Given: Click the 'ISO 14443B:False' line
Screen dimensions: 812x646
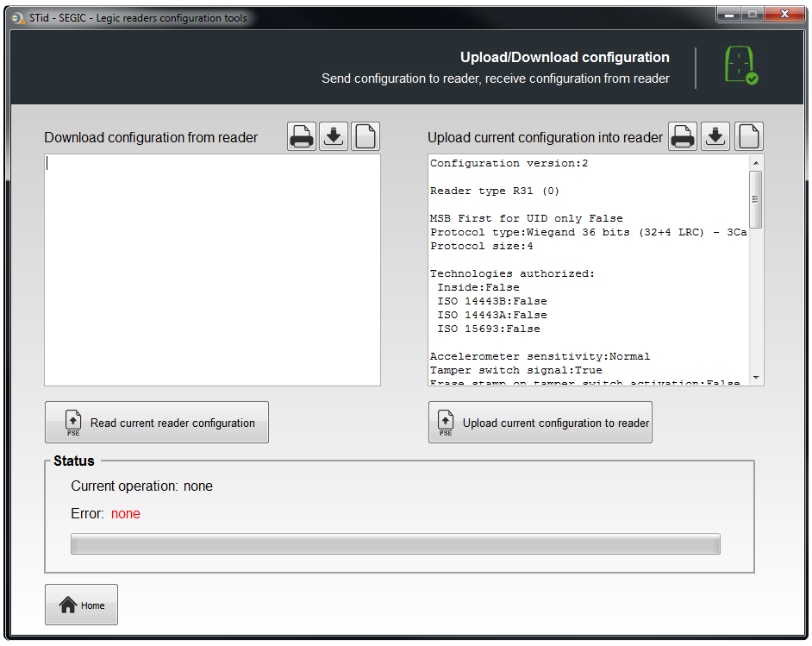Looking at the screenshot, I should (x=492, y=301).
